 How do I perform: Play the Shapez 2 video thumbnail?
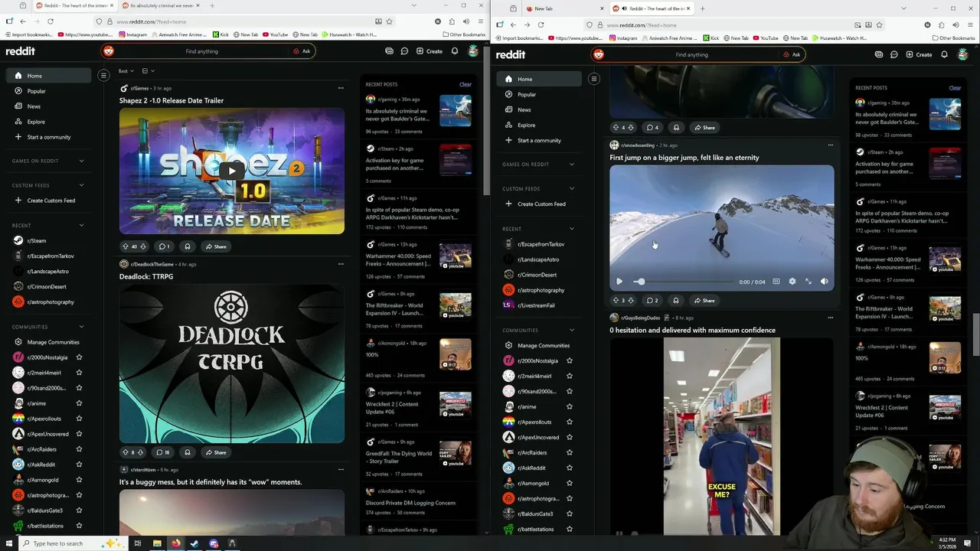[x=231, y=170]
